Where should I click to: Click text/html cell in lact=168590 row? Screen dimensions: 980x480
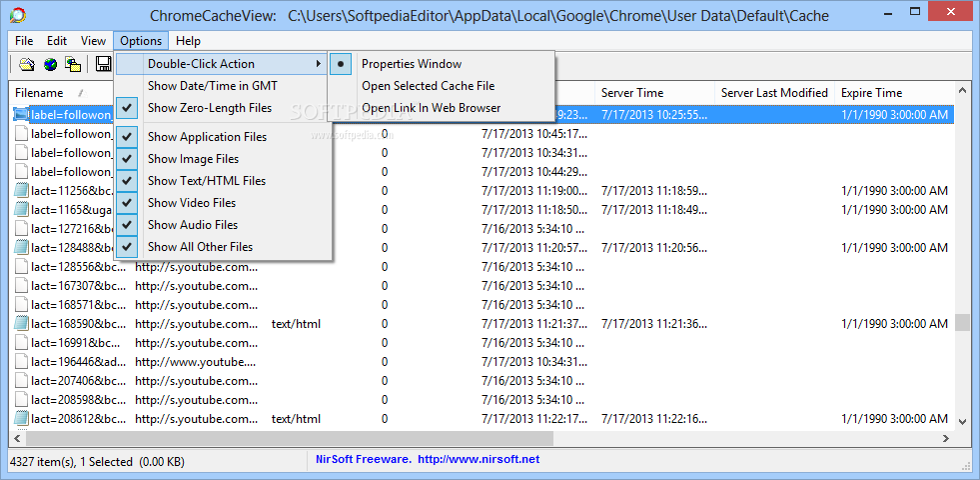click(296, 324)
